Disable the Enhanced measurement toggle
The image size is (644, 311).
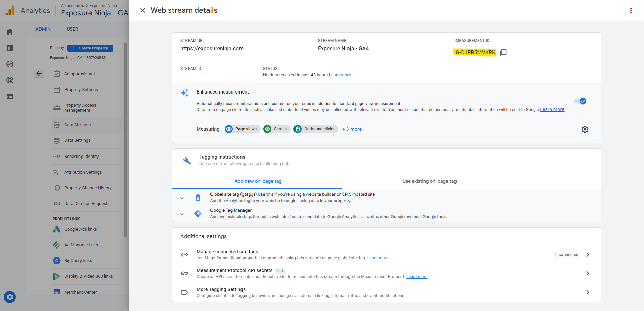point(581,101)
